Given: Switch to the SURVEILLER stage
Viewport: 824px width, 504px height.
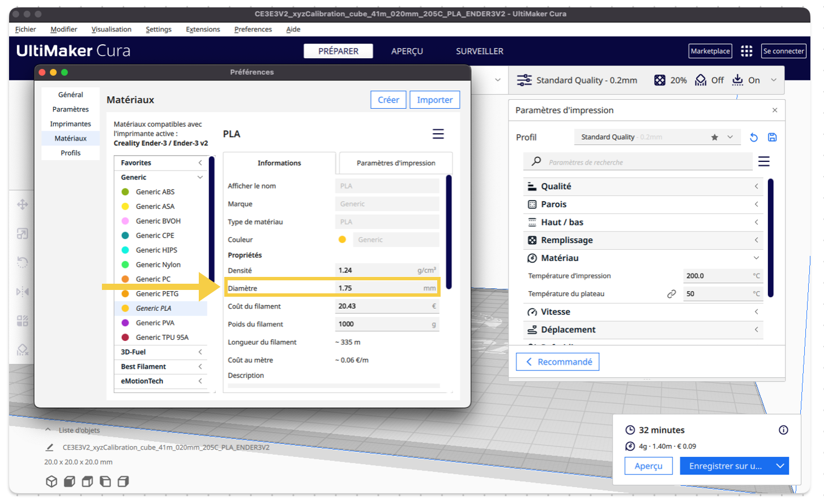Looking at the screenshot, I should pyautogui.click(x=480, y=51).
